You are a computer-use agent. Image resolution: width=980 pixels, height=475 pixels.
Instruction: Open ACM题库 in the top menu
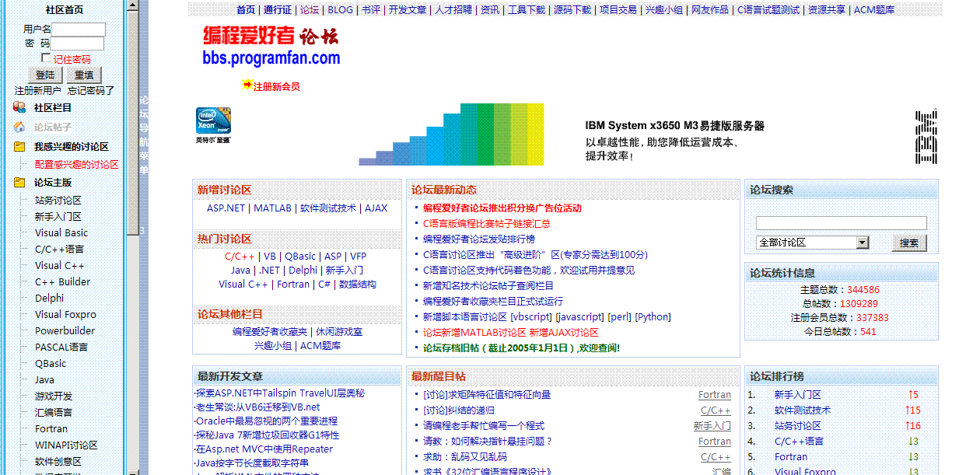click(x=874, y=10)
